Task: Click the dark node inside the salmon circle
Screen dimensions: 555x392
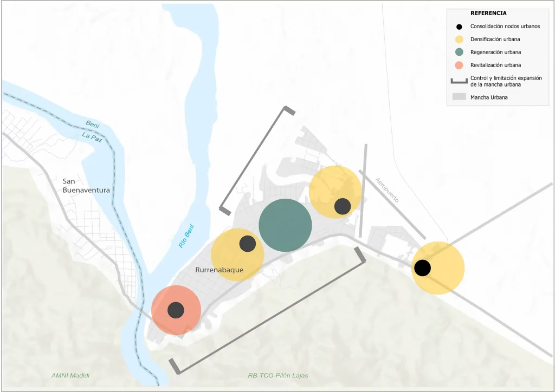Action: click(176, 310)
